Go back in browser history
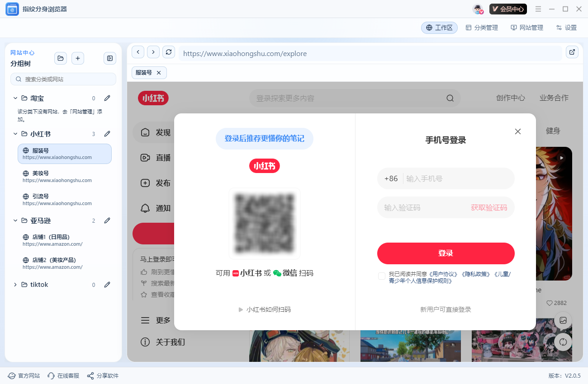The image size is (588, 384). pyautogui.click(x=138, y=52)
